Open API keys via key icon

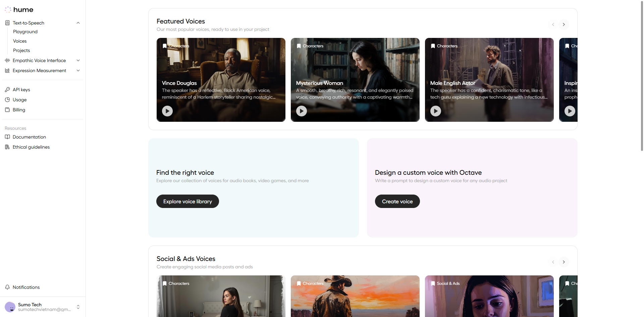pos(7,90)
